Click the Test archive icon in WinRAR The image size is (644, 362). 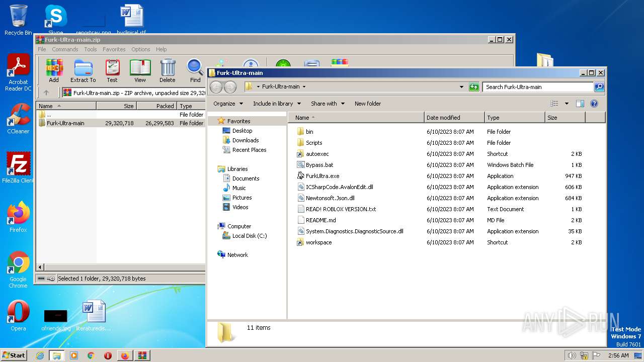[x=112, y=70]
